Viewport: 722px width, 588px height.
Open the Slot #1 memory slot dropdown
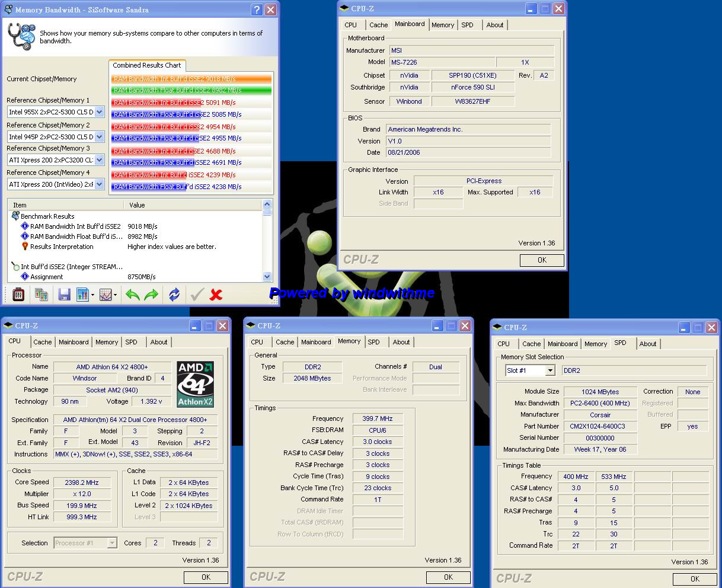[x=550, y=370]
